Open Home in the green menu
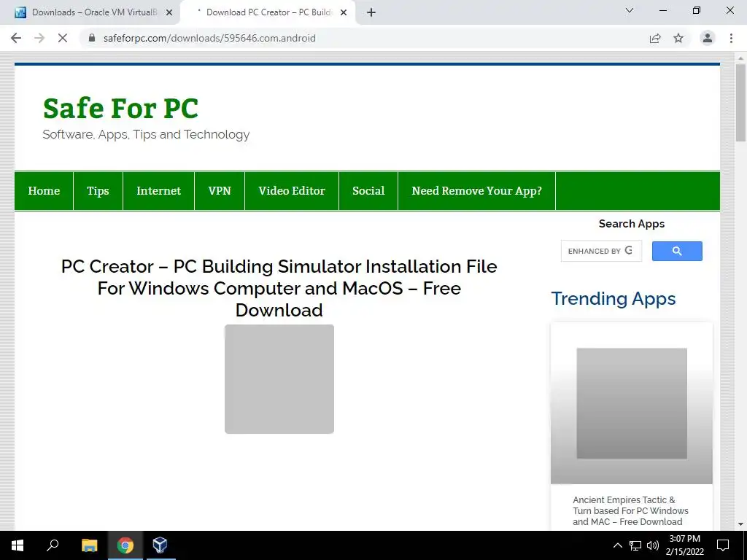This screenshot has height=560, width=747. [x=44, y=190]
